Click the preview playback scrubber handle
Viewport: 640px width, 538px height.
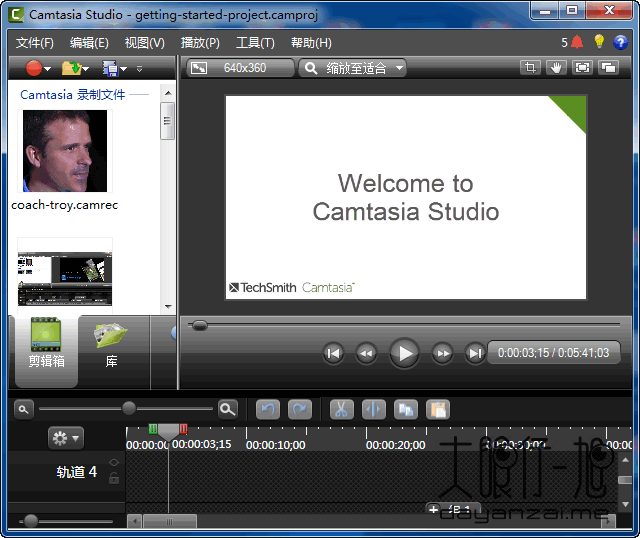click(200, 325)
